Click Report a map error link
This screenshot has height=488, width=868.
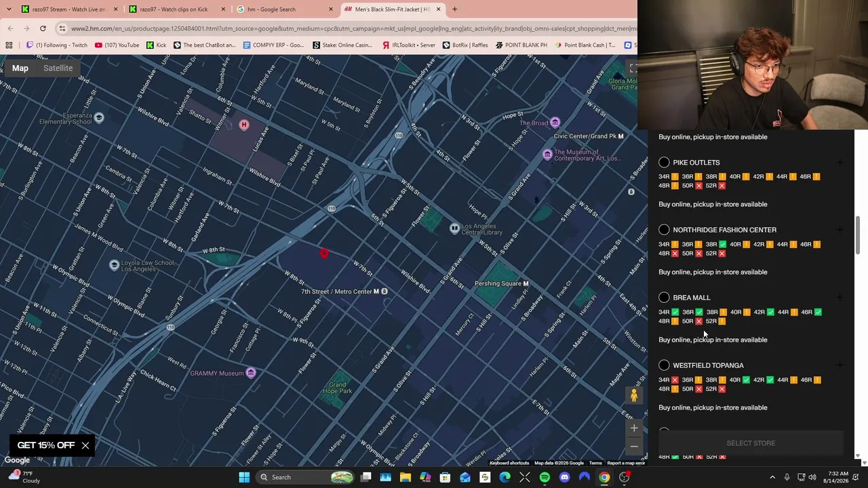pos(626,463)
